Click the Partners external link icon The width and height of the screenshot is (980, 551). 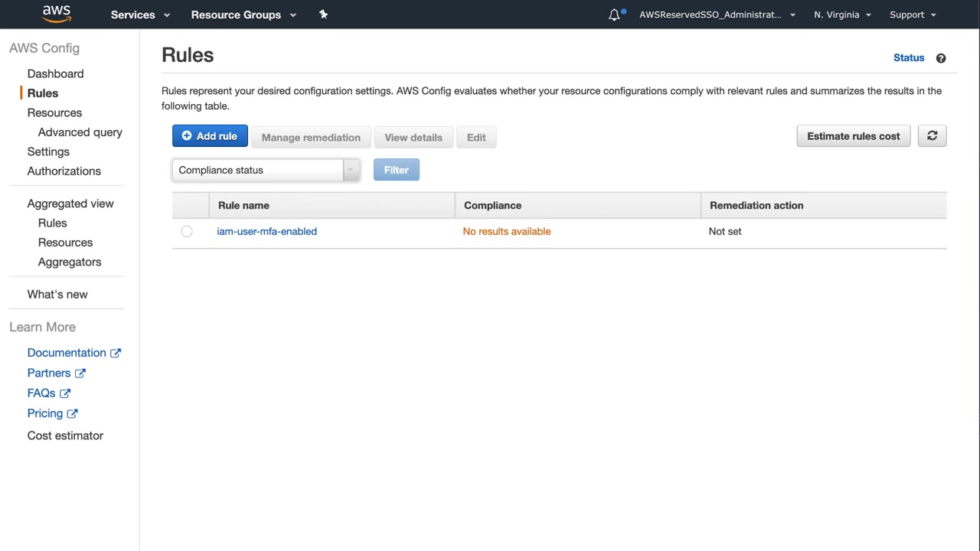[x=80, y=373]
